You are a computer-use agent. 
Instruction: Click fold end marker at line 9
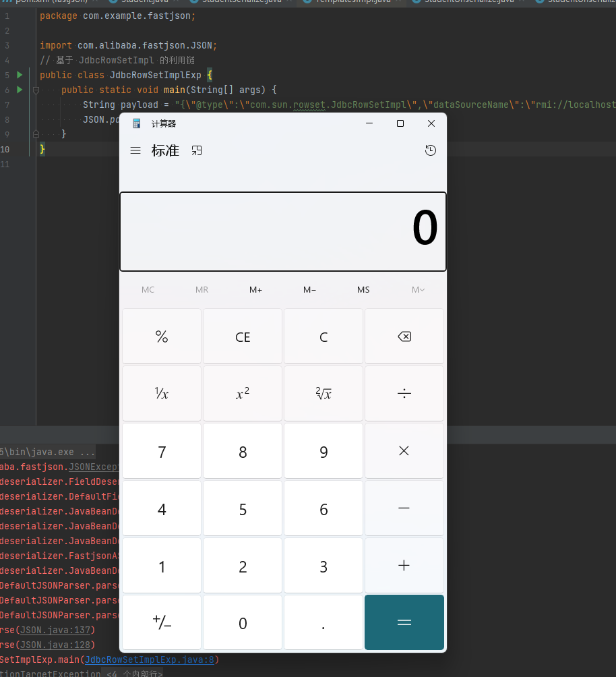point(36,134)
